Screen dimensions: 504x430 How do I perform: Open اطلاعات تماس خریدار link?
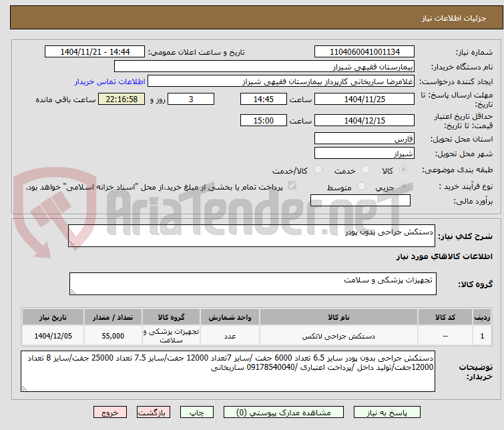110,81
